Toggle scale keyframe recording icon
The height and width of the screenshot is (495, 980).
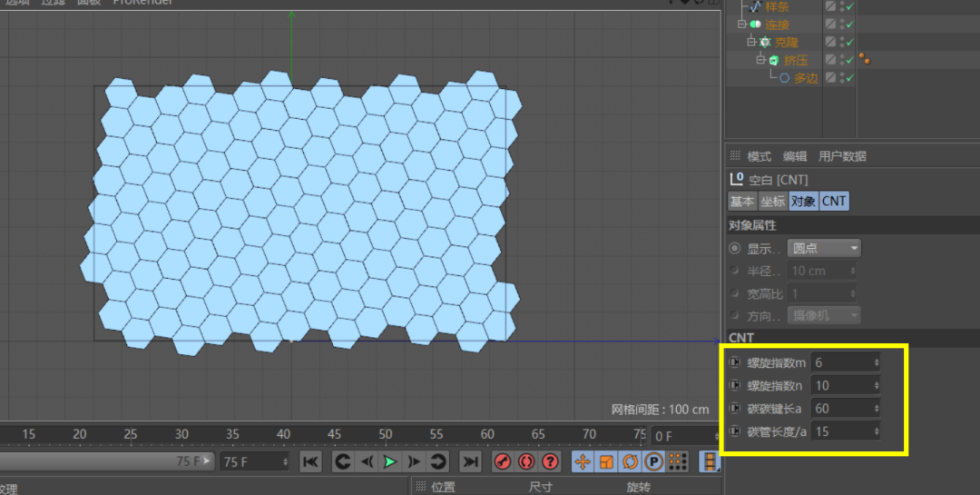click(x=605, y=461)
